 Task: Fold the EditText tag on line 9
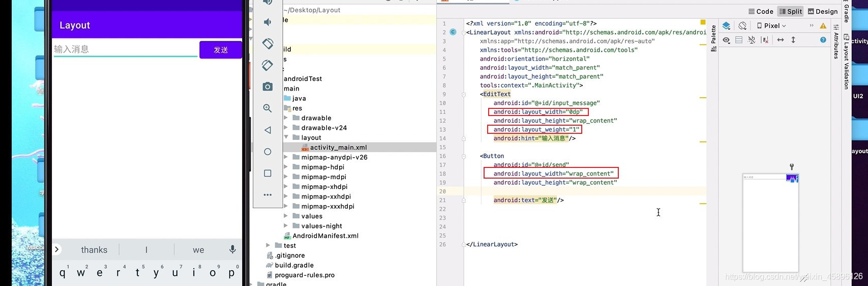[x=463, y=94]
